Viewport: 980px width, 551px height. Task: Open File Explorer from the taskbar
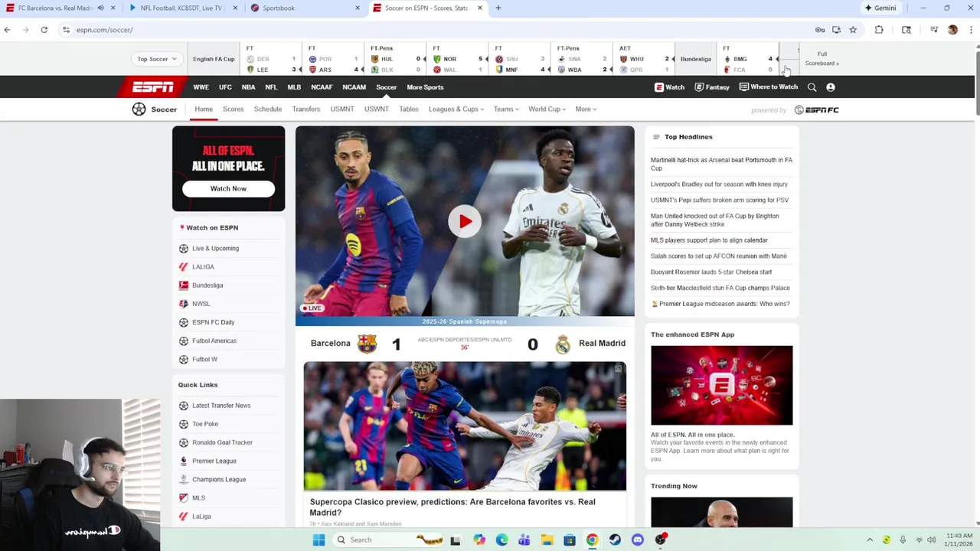pos(547,540)
